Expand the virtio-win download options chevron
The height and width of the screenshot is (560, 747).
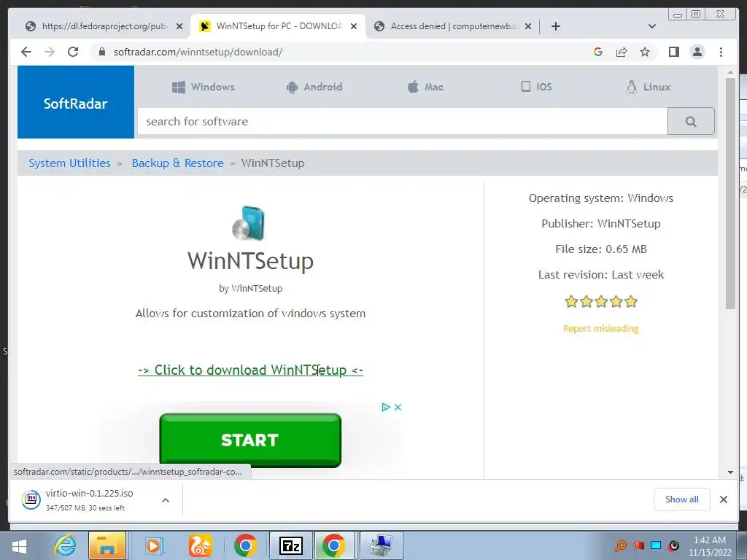coord(166,500)
